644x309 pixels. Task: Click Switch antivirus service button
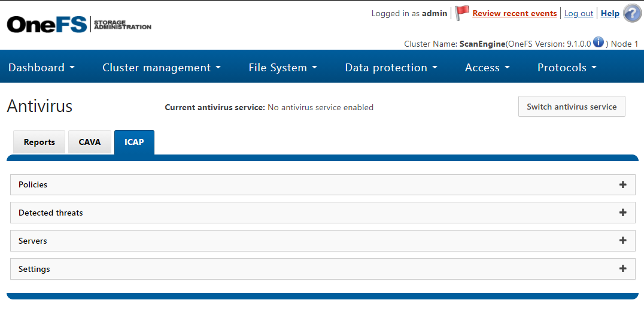coord(572,107)
